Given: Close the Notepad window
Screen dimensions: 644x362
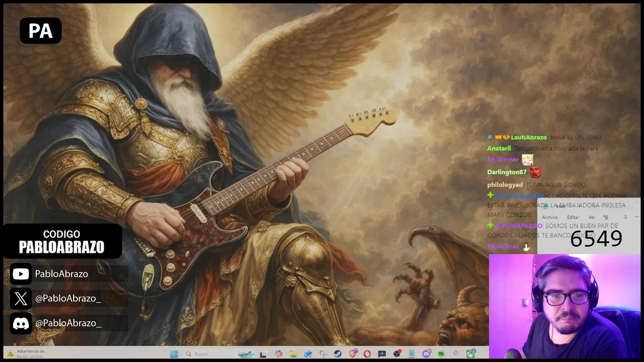Looking at the screenshot, I should 636,203.
